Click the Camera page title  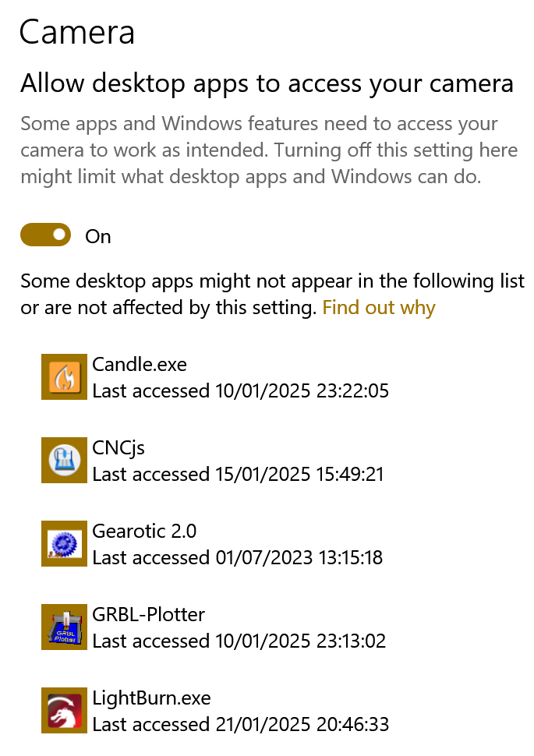coord(77,32)
